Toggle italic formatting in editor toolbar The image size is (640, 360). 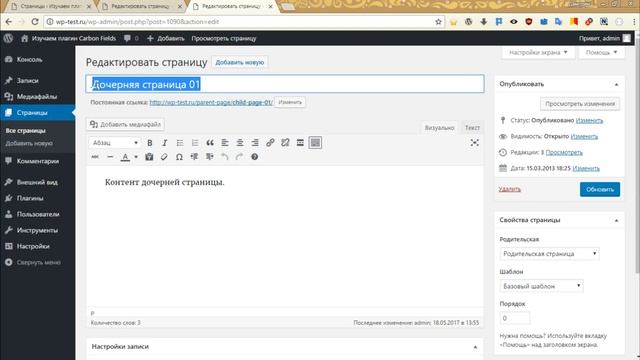coord(164,143)
